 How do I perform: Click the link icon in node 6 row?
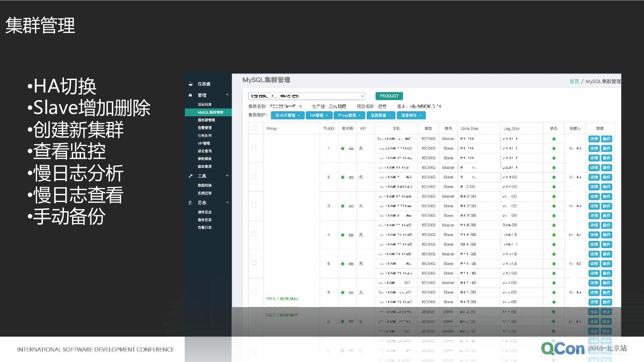[352, 293]
